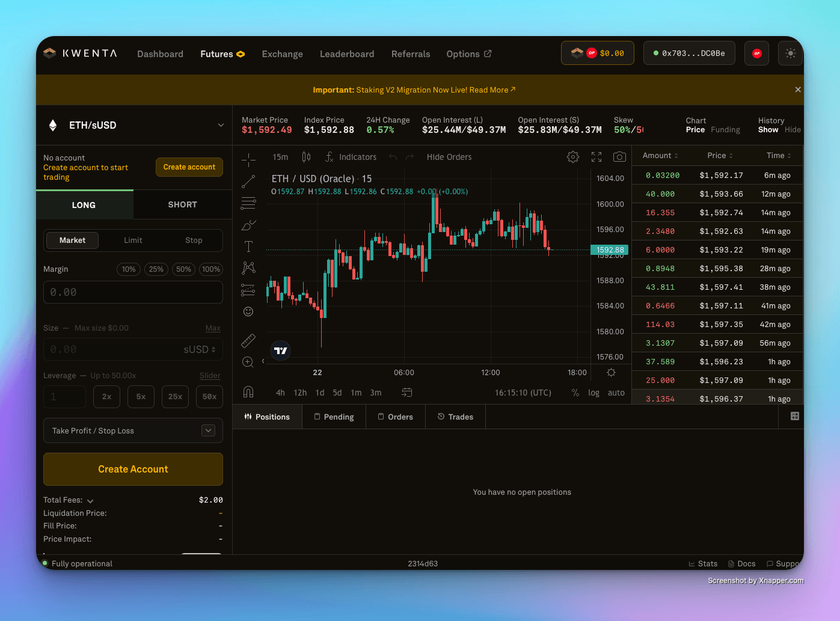Switch theme with the sun icon
This screenshot has width=840, height=621.
(791, 54)
